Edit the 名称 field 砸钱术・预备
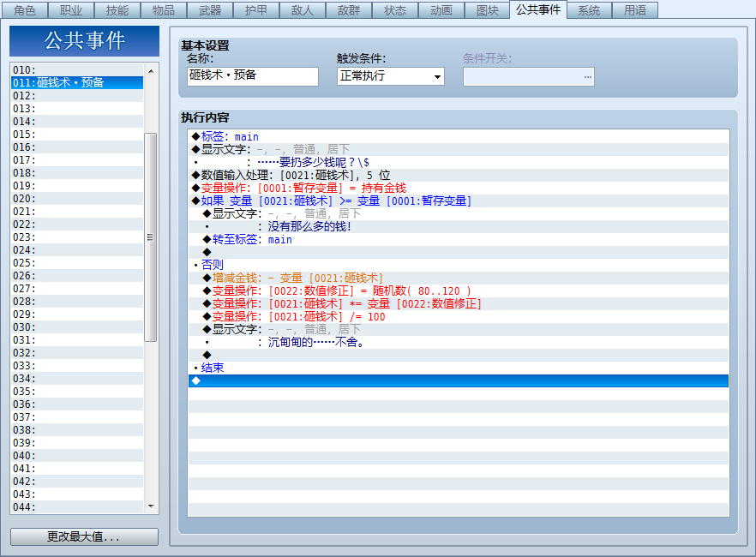Viewport: 756px width, 557px height. pos(253,76)
